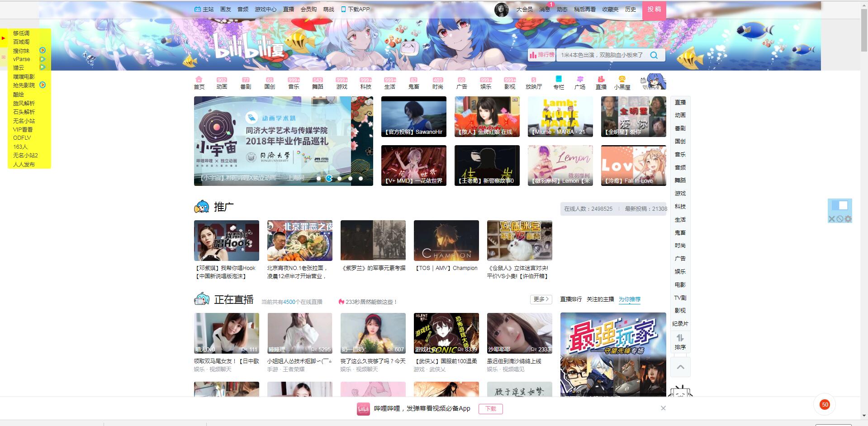Click the user avatar in header
Viewport: 868px width, 426px height.
pyautogui.click(x=501, y=9)
